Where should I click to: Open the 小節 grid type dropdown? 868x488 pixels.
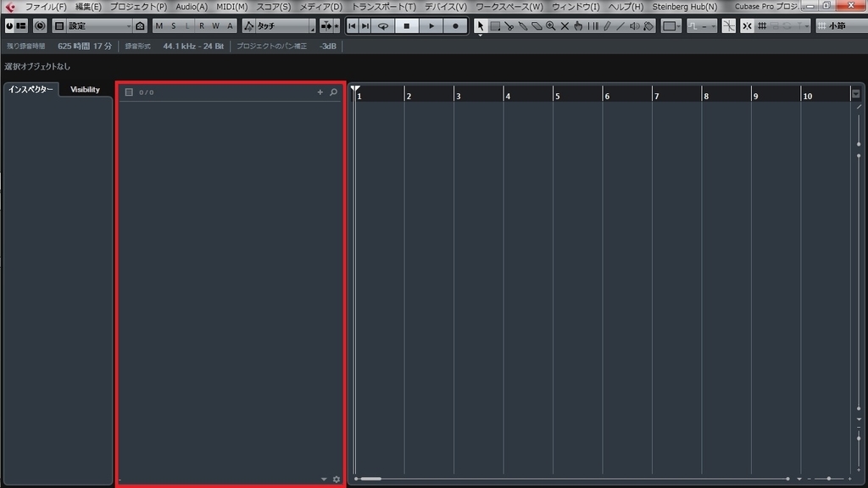tap(841, 26)
